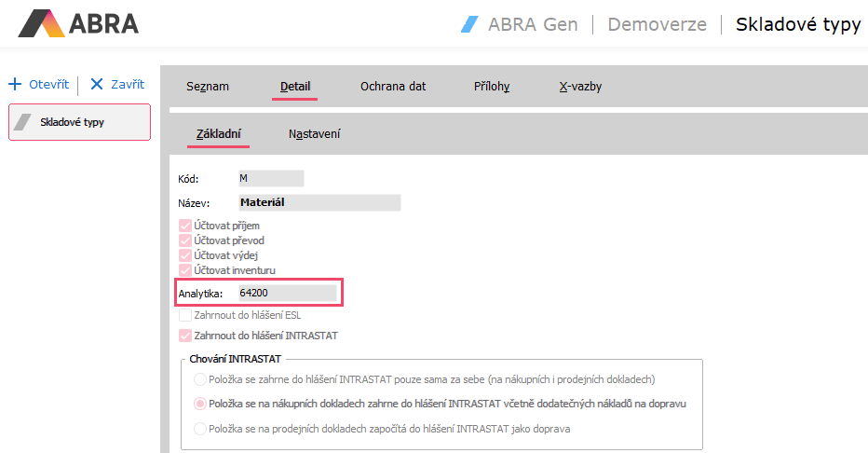
Task: Click the gray Skladové typy panel icon
Action: click(x=23, y=122)
